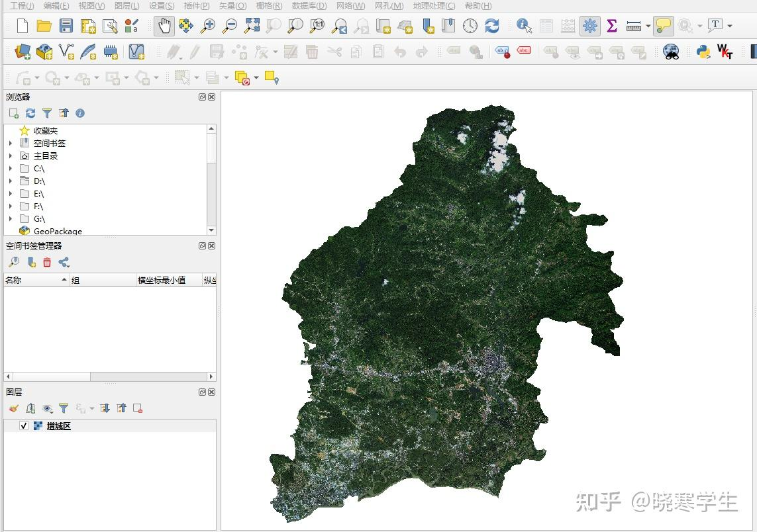This screenshot has height=532, width=757.
Task: Toggle the layer visibility eye icon
Action: (47, 408)
